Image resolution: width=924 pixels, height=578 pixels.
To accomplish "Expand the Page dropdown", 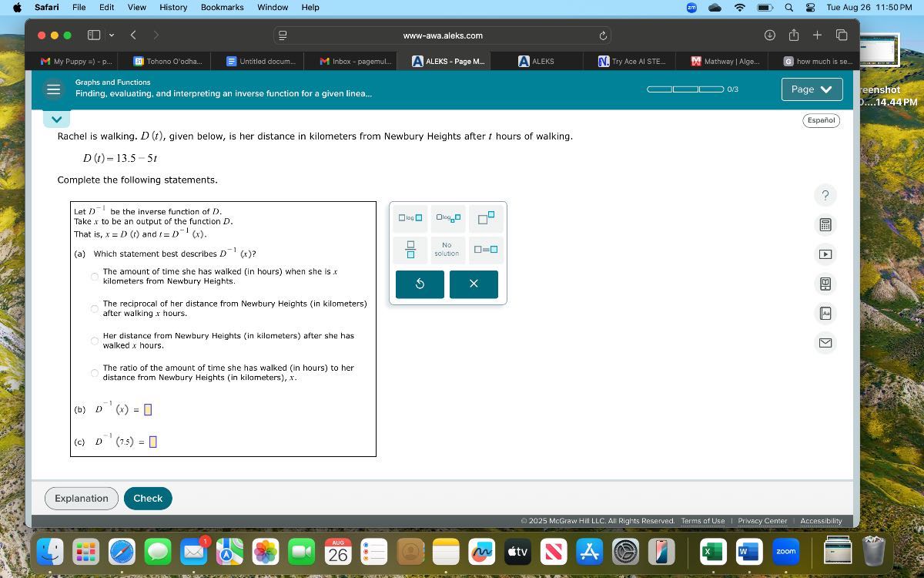I will [x=812, y=89].
